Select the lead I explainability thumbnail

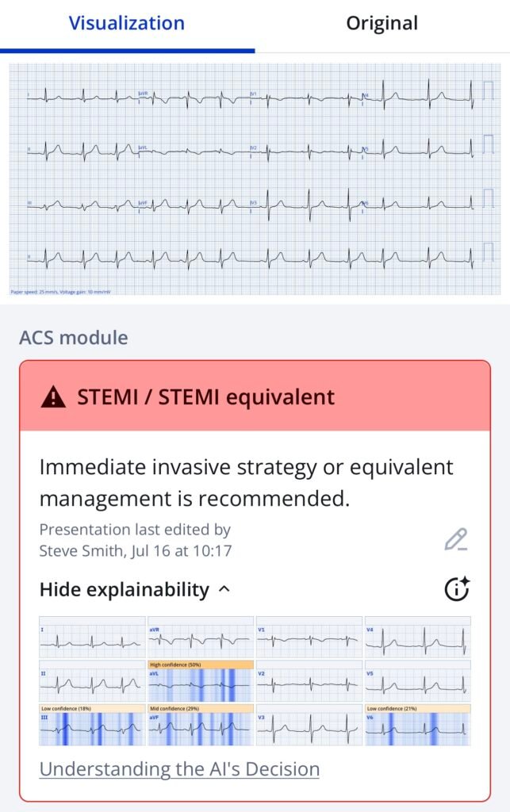click(92, 637)
